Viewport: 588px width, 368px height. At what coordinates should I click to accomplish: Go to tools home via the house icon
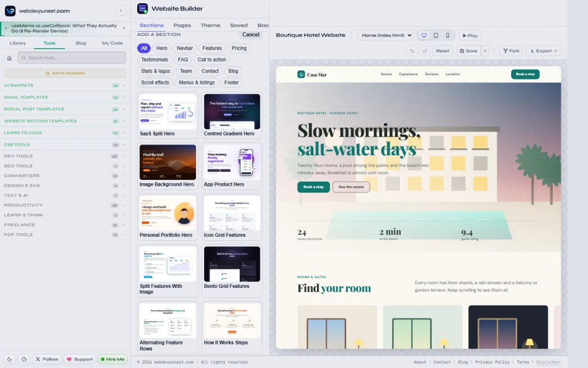tap(9, 58)
